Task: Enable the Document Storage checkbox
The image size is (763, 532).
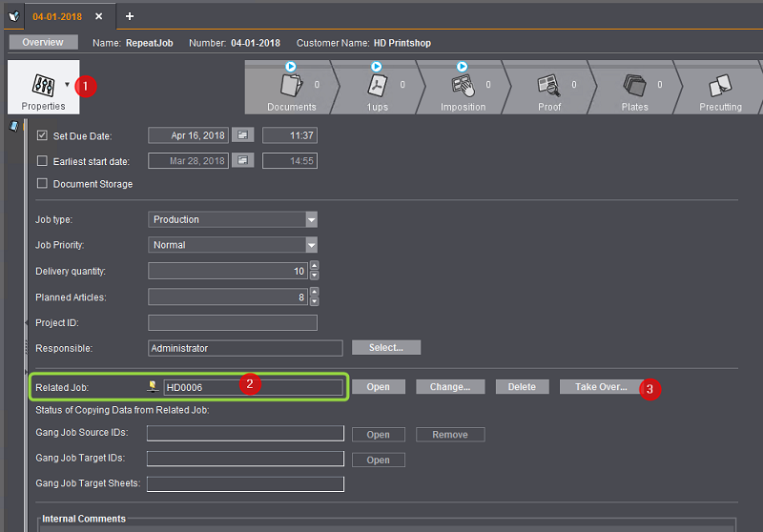Action: pos(42,184)
